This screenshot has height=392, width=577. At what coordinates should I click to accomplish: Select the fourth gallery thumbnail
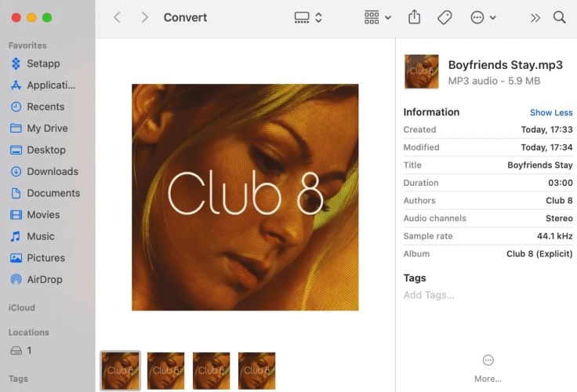[257, 371]
